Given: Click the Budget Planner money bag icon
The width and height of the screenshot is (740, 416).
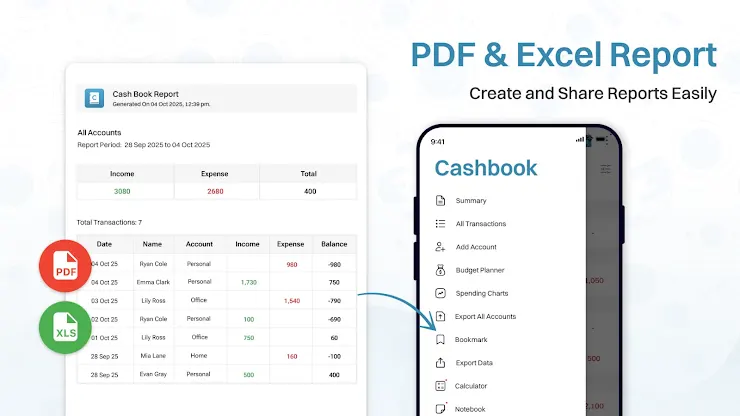Looking at the screenshot, I should [440, 270].
